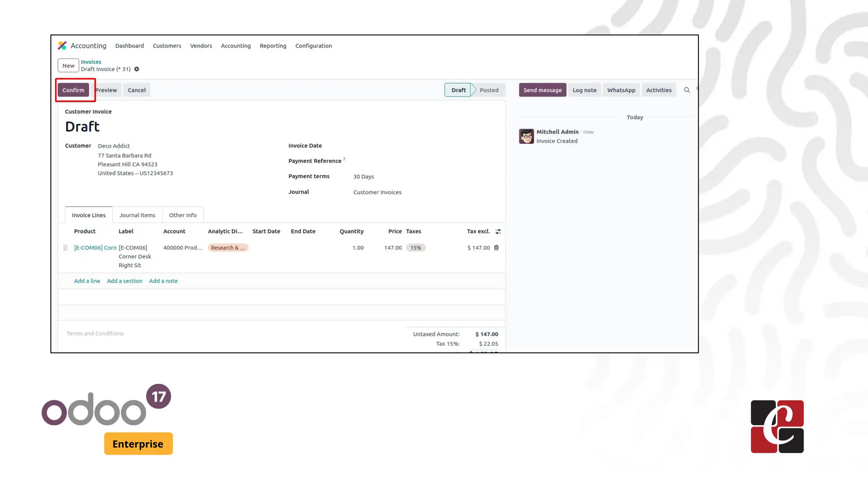Open the Customers menu

point(167,46)
